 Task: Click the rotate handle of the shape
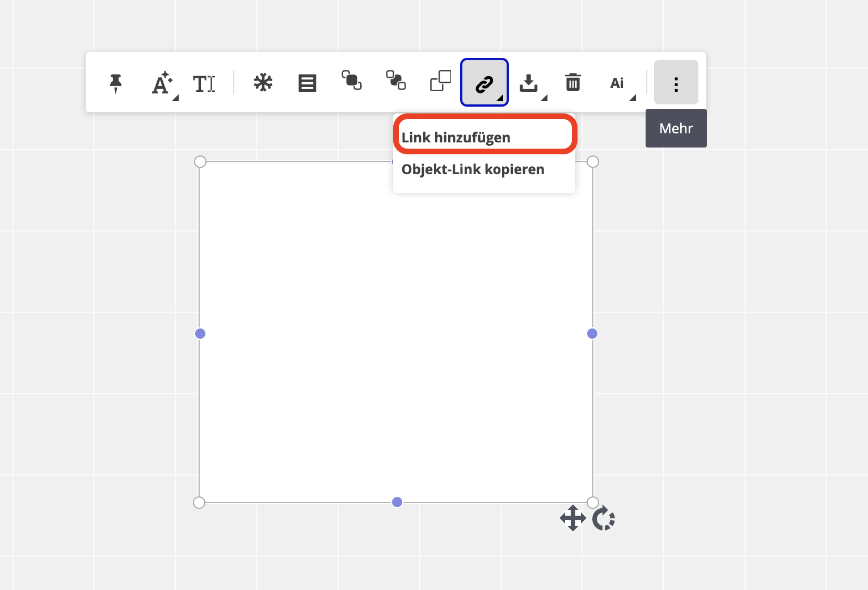(x=604, y=518)
